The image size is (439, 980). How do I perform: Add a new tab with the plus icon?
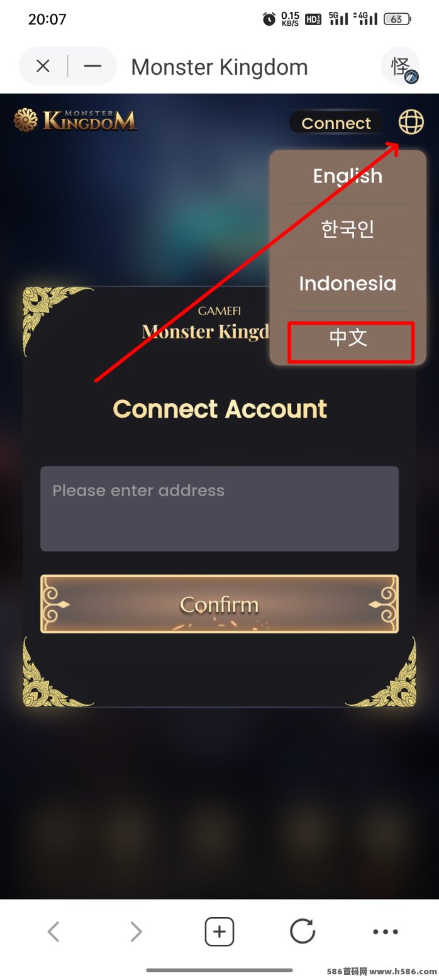point(219,932)
